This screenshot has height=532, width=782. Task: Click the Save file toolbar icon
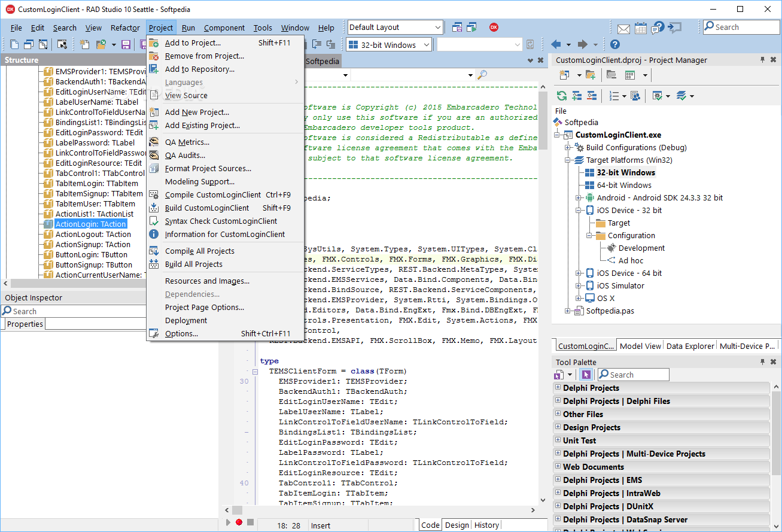[x=126, y=44]
